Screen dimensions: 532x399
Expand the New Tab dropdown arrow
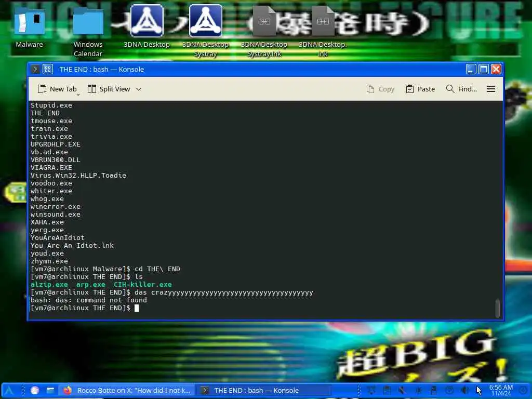click(78, 95)
